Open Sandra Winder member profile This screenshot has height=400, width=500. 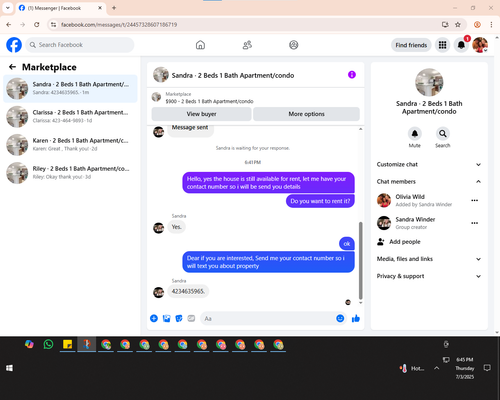415,219
